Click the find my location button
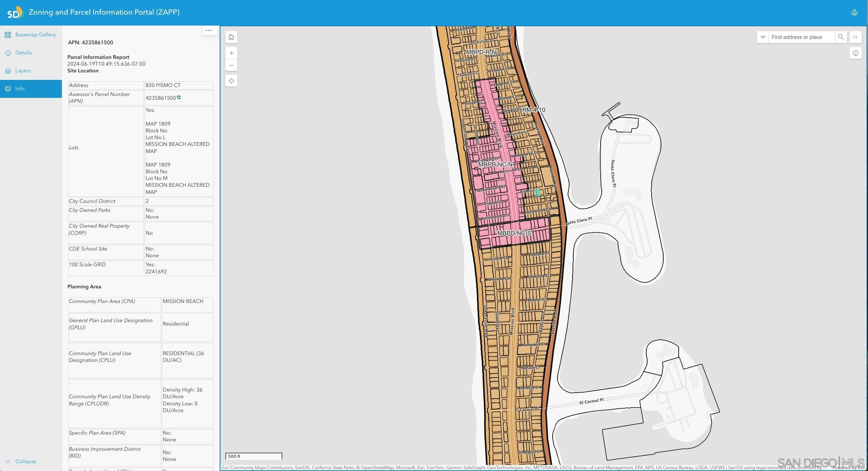This screenshot has height=471, width=868. [231, 81]
